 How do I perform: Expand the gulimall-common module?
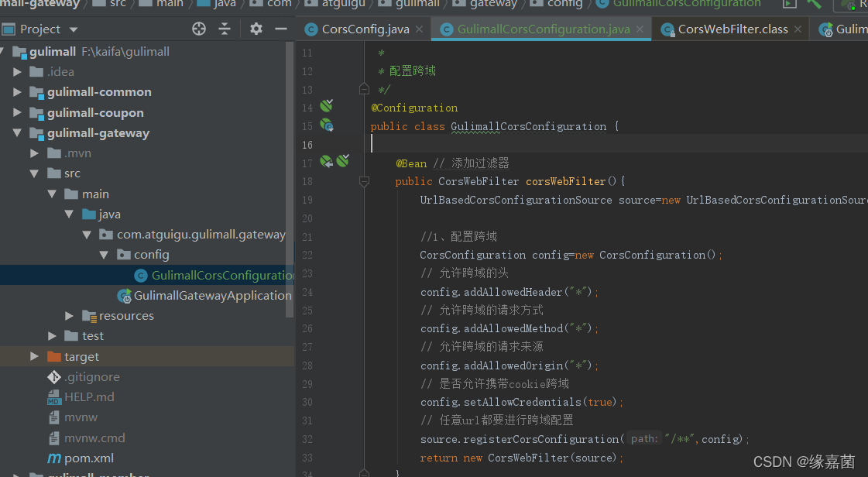click(x=17, y=92)
